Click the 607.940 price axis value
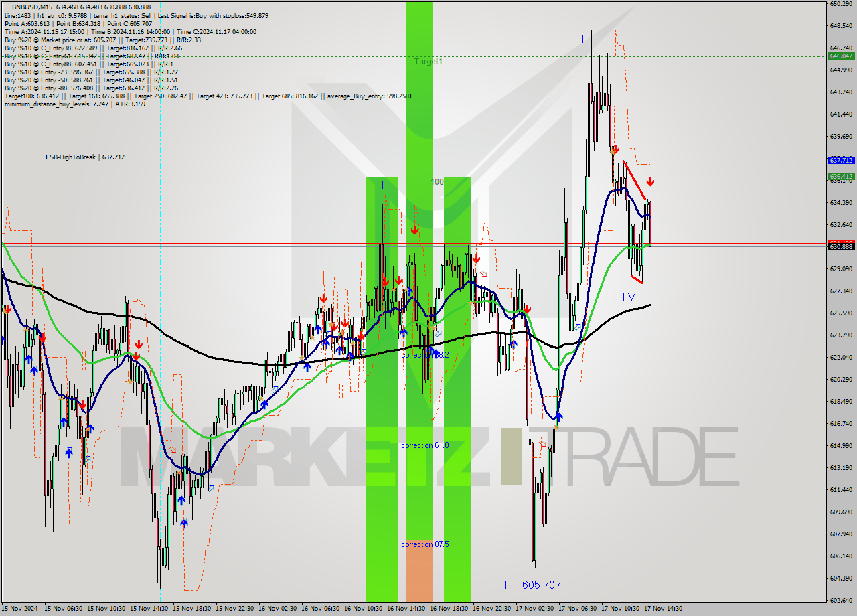 coord(840,534)
